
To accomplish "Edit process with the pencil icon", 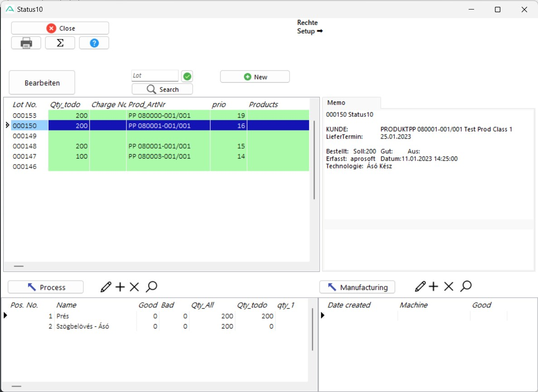I will click(x=106, y=287).
